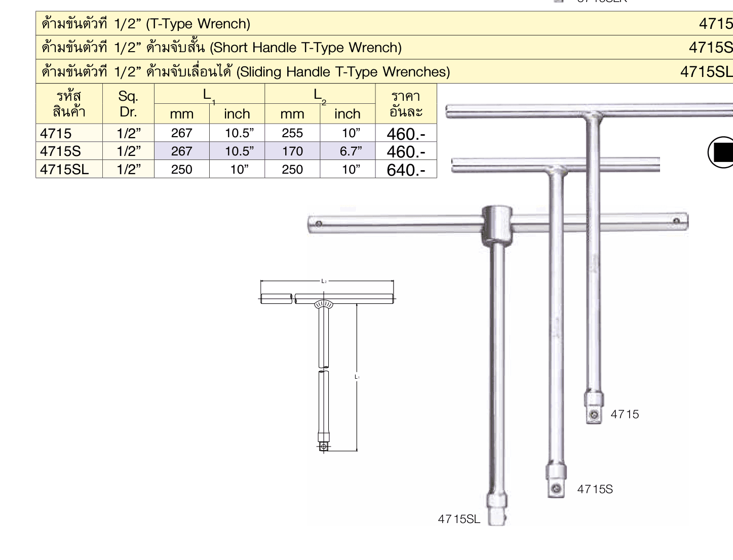The width and height of the screenshot is (733, 560).
Task: Click the 640.- price in row 4715SL
Action: 406,169
